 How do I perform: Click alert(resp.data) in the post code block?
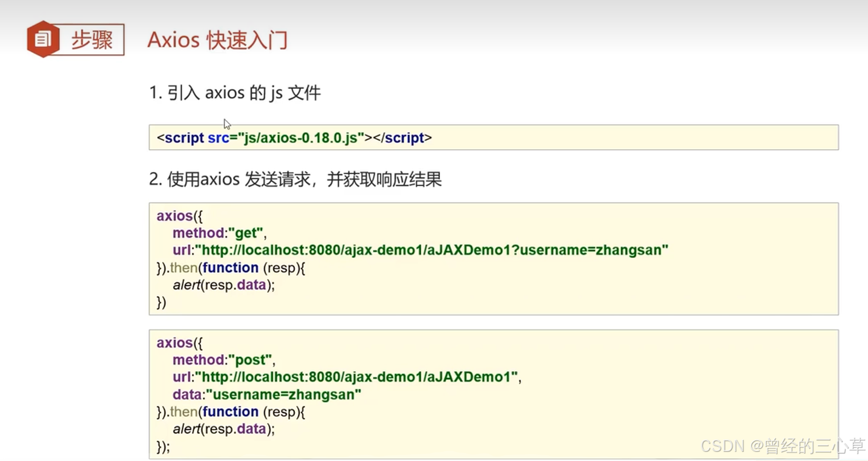coord(224,429)
